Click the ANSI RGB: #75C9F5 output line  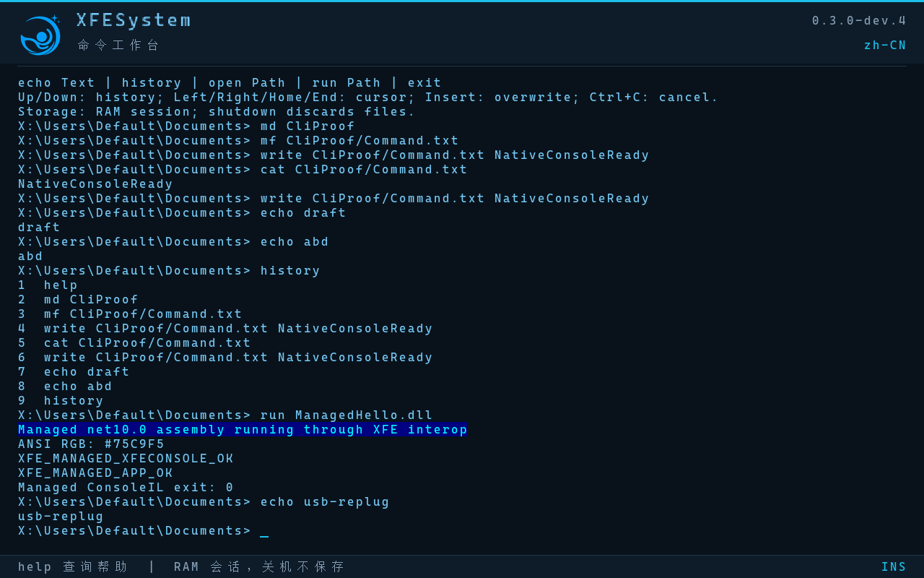pyautogui.click(x=92, y=444)
